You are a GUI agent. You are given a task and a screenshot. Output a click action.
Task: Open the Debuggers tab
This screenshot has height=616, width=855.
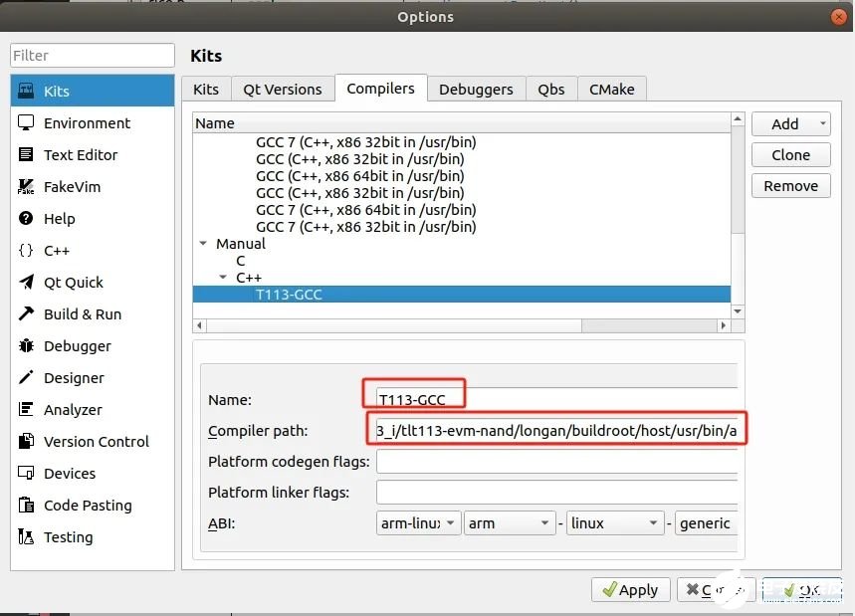[x=476, y=89]
